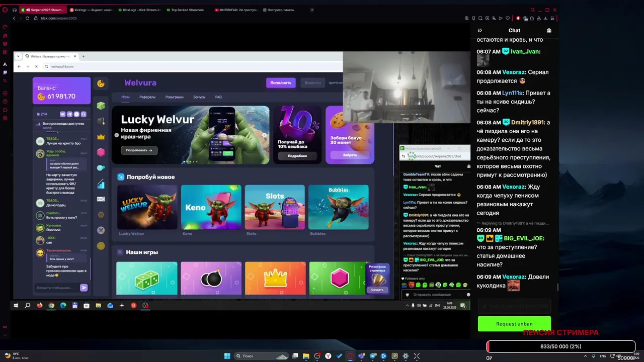Screen dimensions: 644x362
Task: Open the Opera menu logo icon
Action: point(5,10)
